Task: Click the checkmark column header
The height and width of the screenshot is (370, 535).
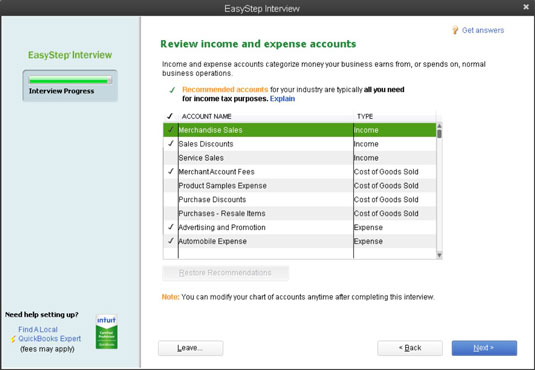Action: click(x=170, y=116)
